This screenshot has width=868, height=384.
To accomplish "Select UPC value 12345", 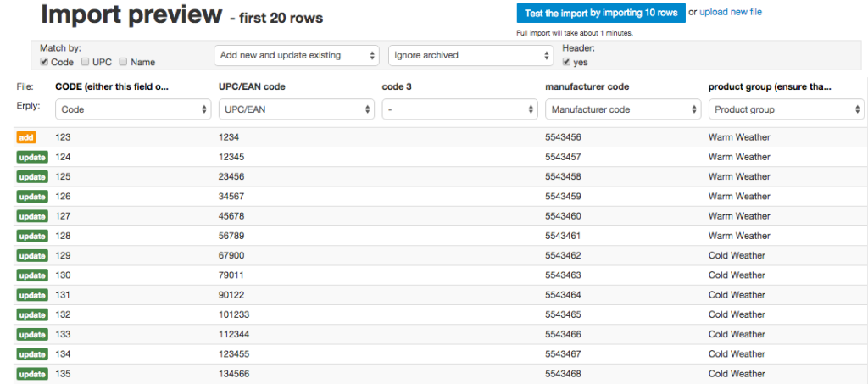I will coord(231,157).
